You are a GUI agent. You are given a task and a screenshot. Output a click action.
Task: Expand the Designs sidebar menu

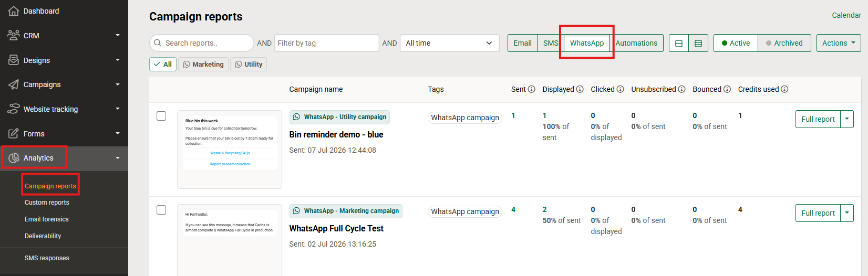pyautogui.click(x=118, y=60)
